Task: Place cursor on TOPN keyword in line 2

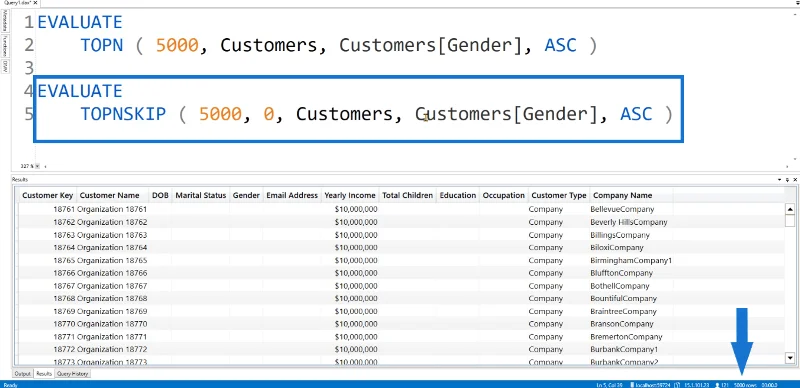Action: (x=102, y=45)
